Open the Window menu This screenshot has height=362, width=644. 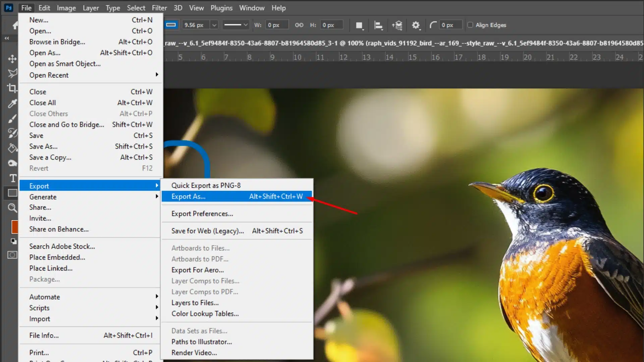coord(252,8)
